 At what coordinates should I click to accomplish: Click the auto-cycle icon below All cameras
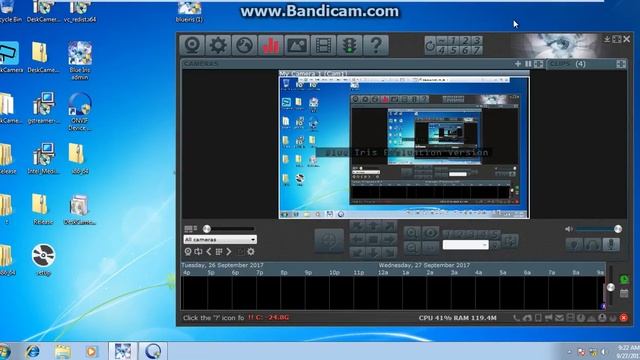[x=198, y=252]
